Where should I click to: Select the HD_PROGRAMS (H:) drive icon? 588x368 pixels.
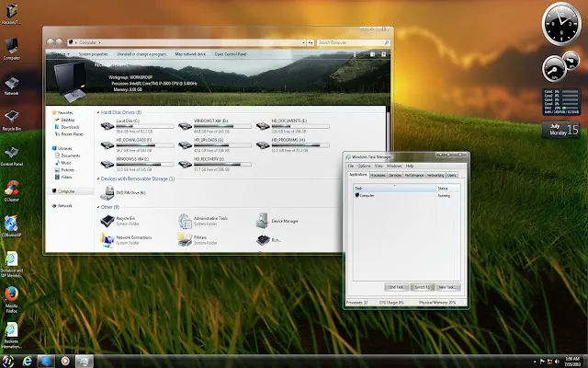pos(263,145)
